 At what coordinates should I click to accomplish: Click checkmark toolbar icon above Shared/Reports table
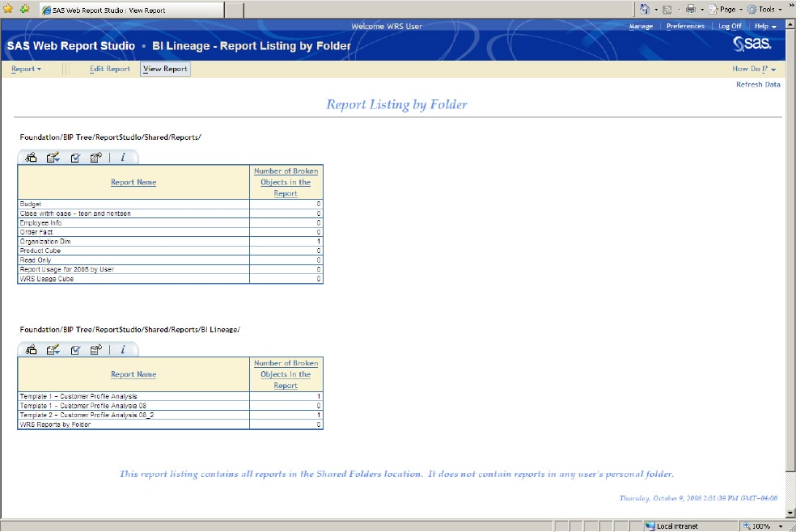click(75, 158)
